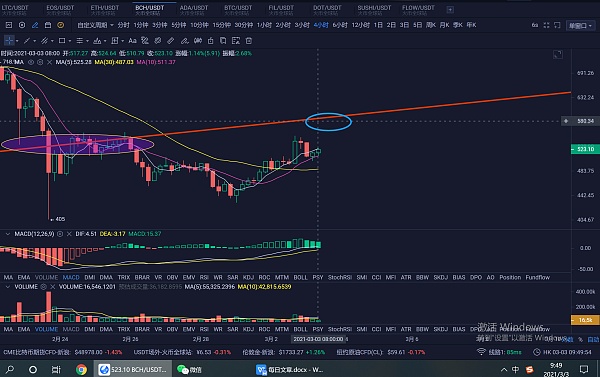Switch to the FLOW/USDT tab
Screen dimensions: 600x377
pos(418,10)
